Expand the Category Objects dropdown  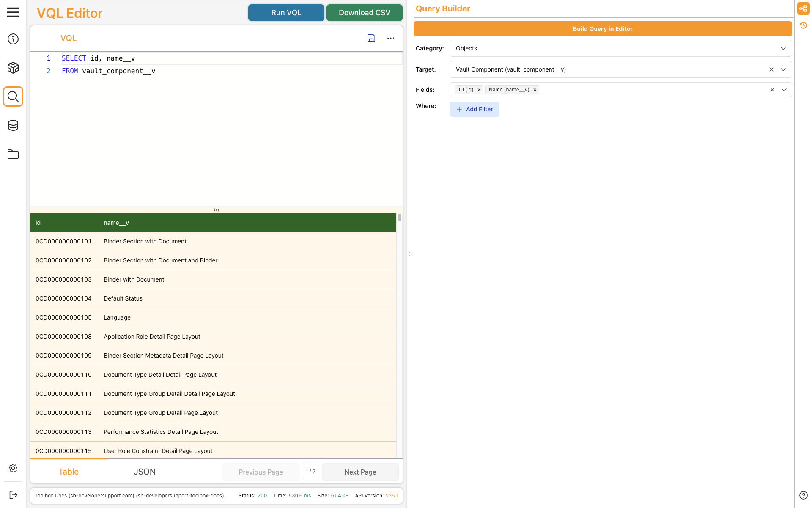tap(783, 48)
